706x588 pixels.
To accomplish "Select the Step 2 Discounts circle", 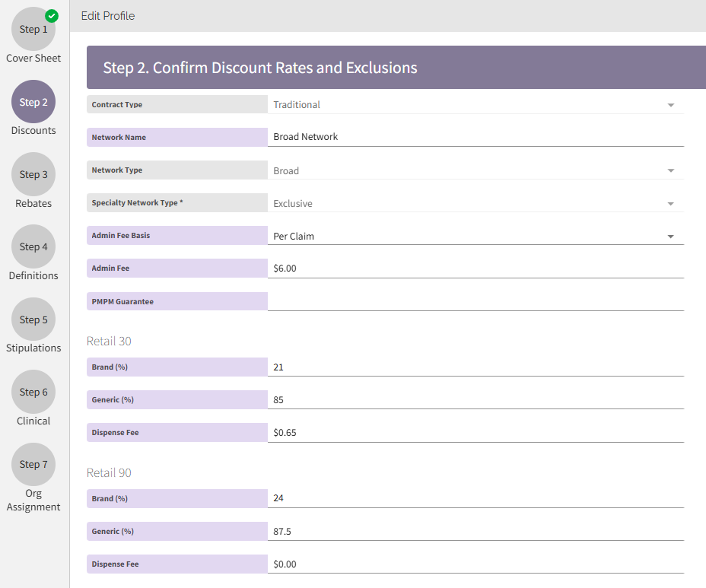I will point(33,101).
